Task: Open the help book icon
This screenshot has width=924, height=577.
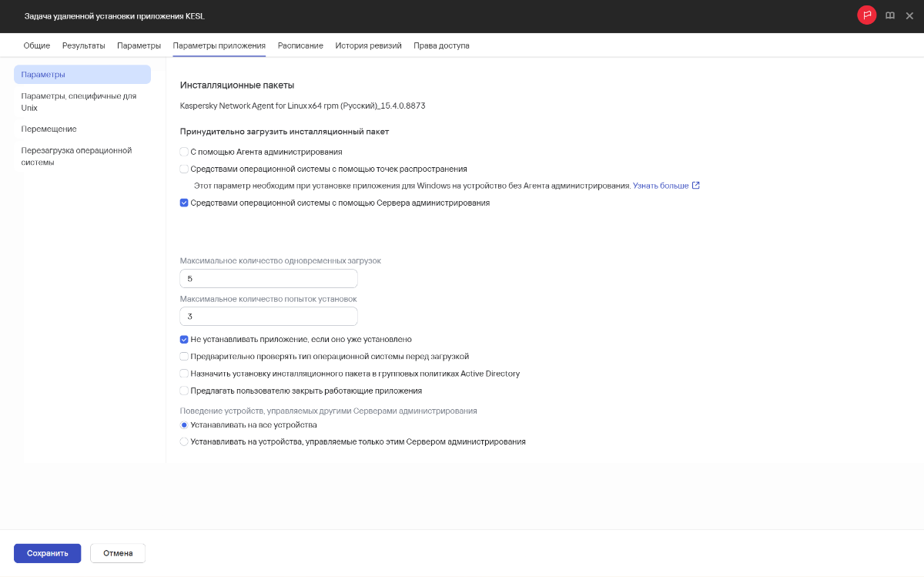Action: (890, 15)
